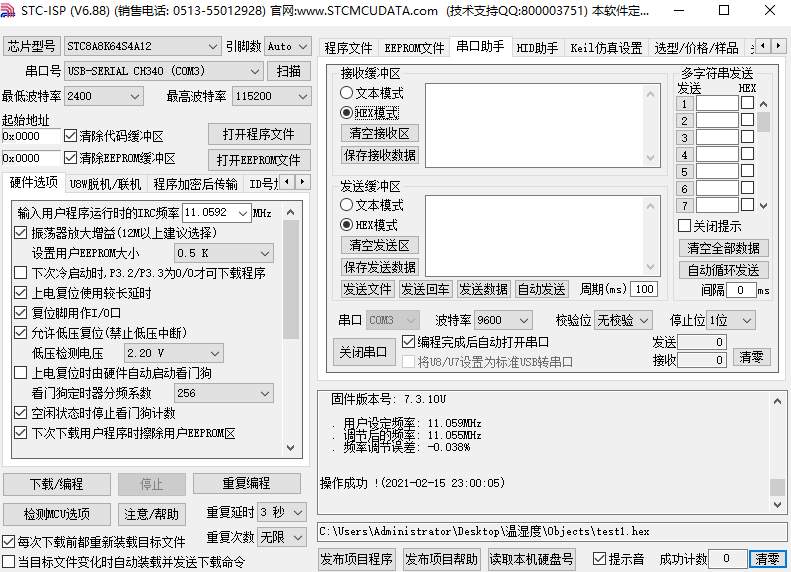Image resolution: width=791 pixels, height=572 pixels.
Task: Click the 清空接收区 button
Action: (379, 133)
